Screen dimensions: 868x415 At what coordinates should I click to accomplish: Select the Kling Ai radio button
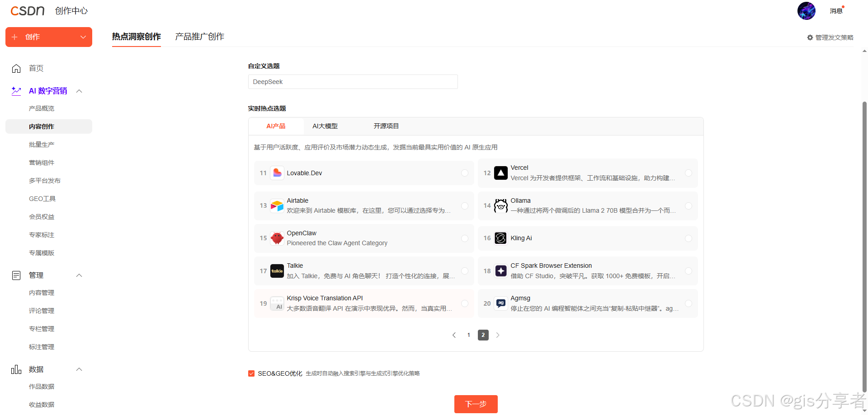pyautogui.click(x=689, y=238)
